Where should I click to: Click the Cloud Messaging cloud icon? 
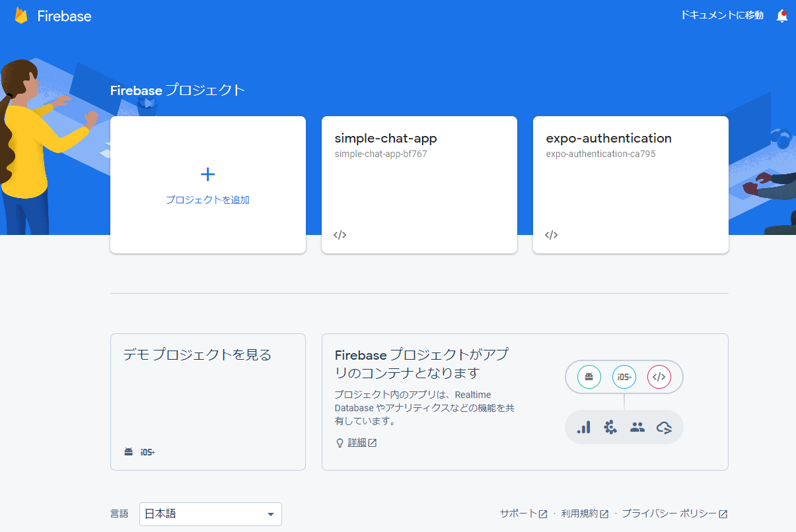[x=664, y=427]
